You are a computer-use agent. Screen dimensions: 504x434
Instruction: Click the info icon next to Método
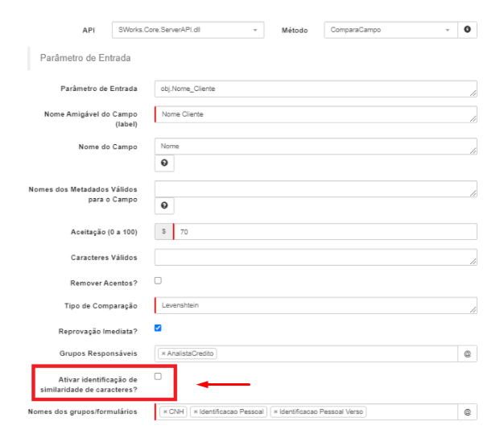[x=467, y=30]
